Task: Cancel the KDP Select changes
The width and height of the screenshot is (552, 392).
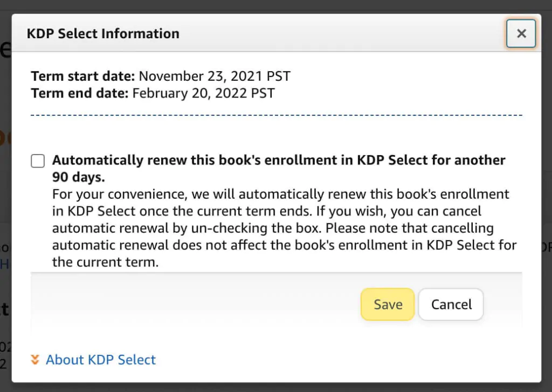Action: pyautogui.click(x=451, y=304)
